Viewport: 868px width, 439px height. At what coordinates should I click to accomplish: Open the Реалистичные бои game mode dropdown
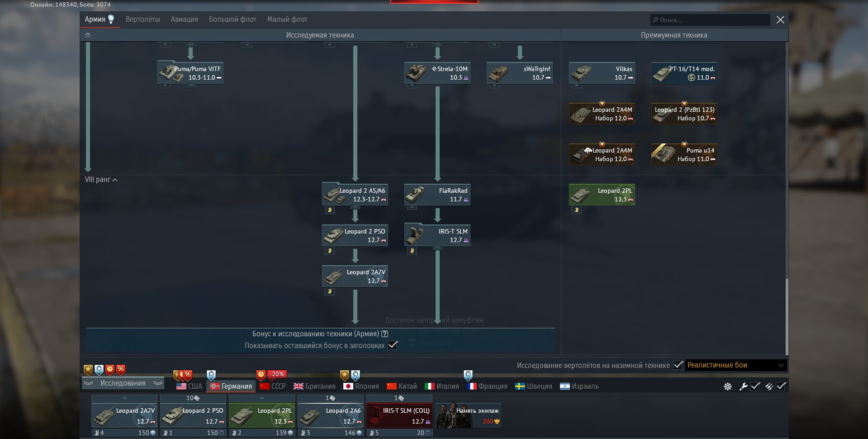pos(736,365)
